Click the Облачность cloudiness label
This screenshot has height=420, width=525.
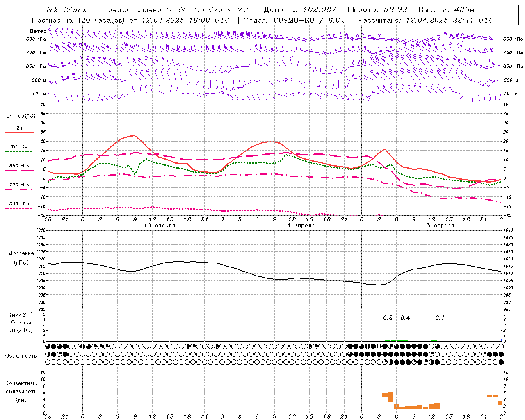point(21,356)
